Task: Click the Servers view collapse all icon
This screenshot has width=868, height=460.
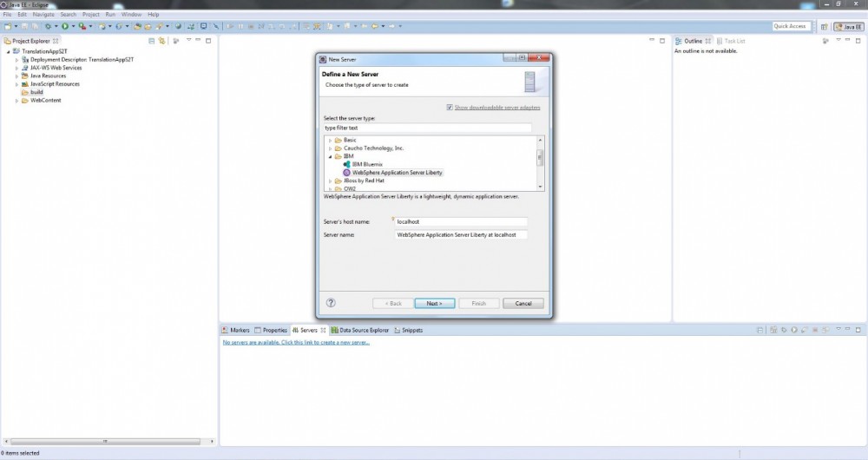Action: click(760, 330)
